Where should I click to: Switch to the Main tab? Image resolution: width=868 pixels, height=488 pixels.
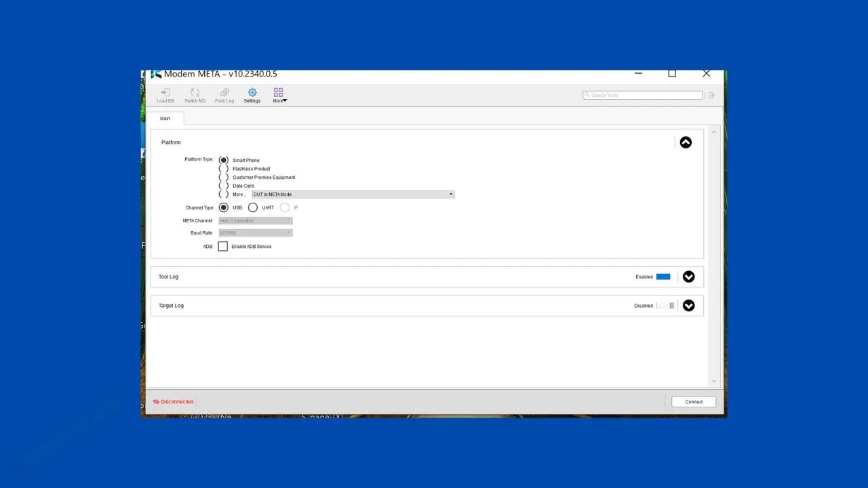[x=165, y=119]
